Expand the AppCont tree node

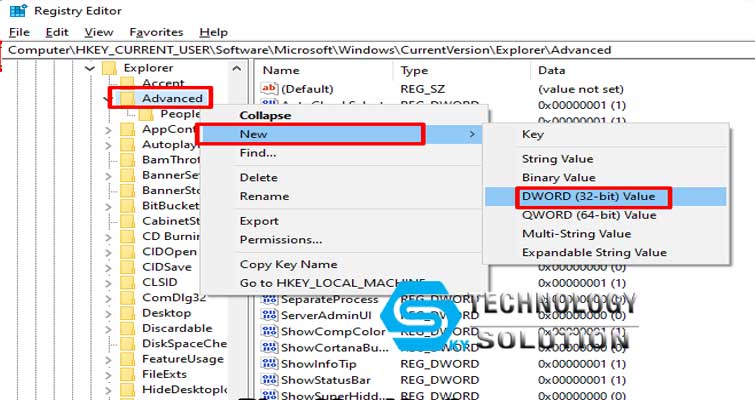[108, 130]
